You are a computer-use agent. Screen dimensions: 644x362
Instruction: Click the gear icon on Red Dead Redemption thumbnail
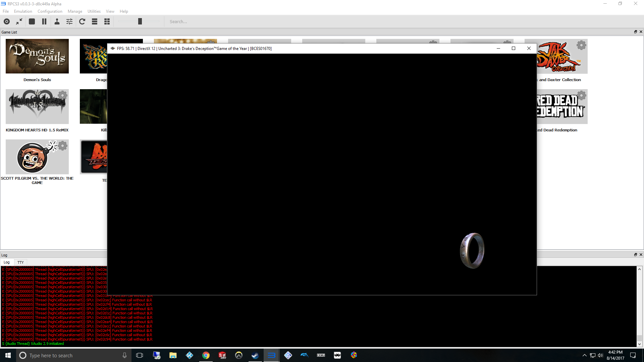581,95
